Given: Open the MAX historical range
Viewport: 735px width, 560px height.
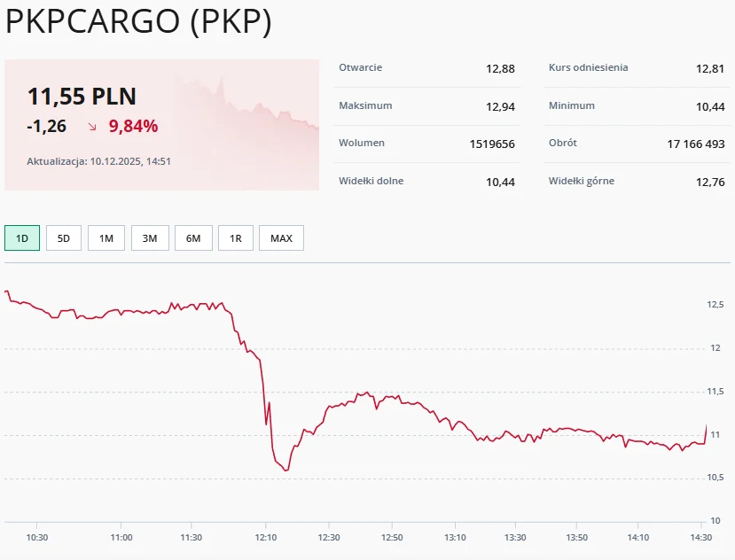Looking at the screenshot, I should coord(281,237).
